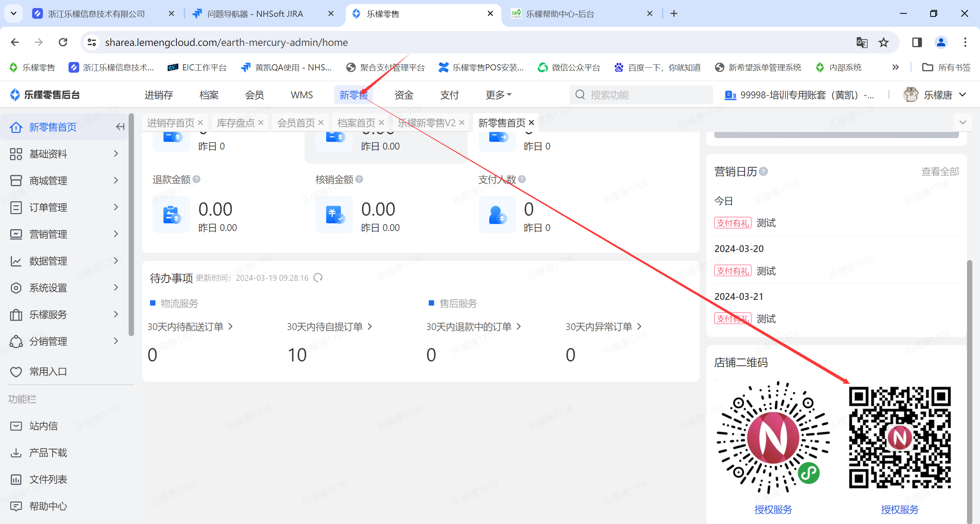
Task: Click 核销金额 help question icon
Action: click(x=359, y=179)
